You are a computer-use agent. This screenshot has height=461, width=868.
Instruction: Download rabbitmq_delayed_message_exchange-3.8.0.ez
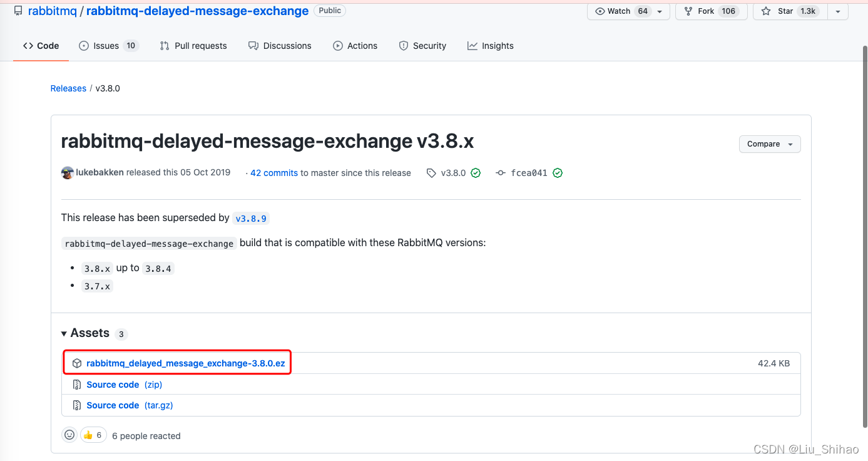[x=185, y=363]
